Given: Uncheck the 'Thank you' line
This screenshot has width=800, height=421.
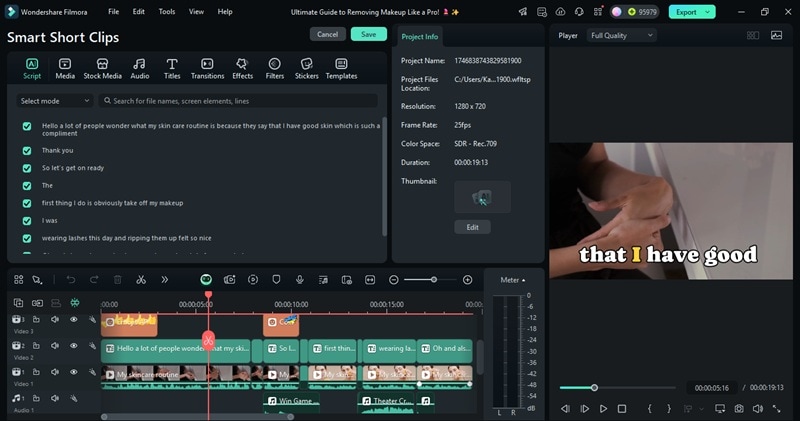Looking at the screenshot, I should [x=27, y=151].
